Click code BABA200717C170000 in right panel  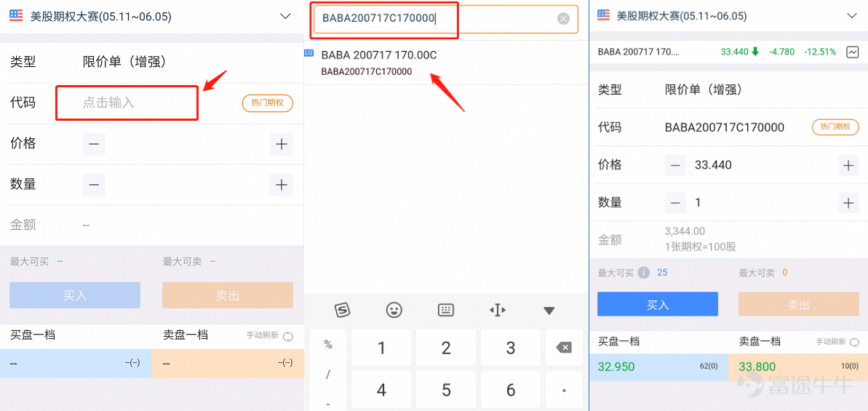coord(724,128)
